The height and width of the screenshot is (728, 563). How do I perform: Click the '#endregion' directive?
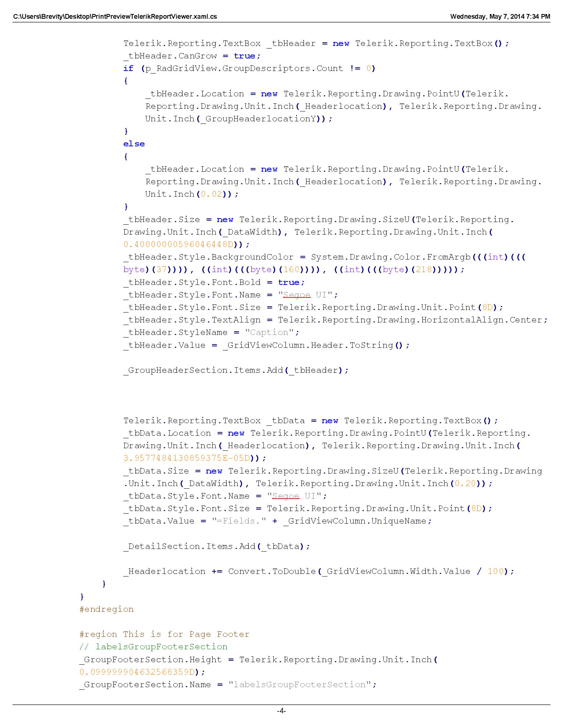[x=107, y=609]
